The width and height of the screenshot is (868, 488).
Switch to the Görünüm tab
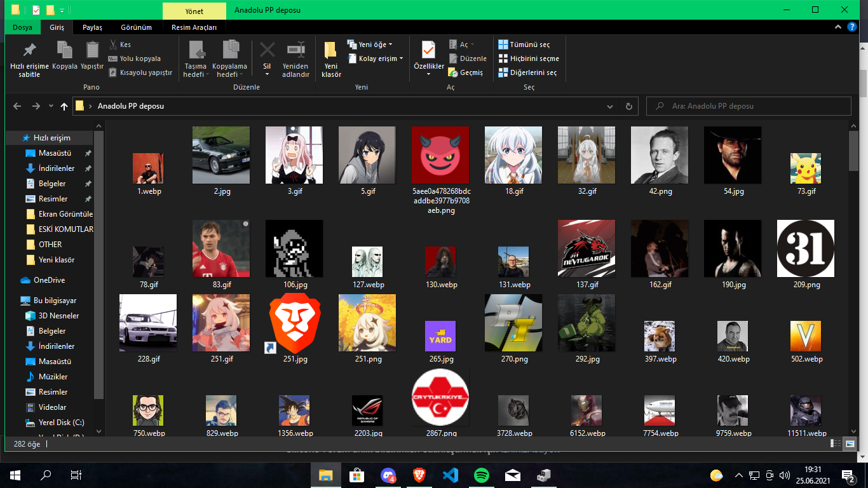[x=137, y=27]
